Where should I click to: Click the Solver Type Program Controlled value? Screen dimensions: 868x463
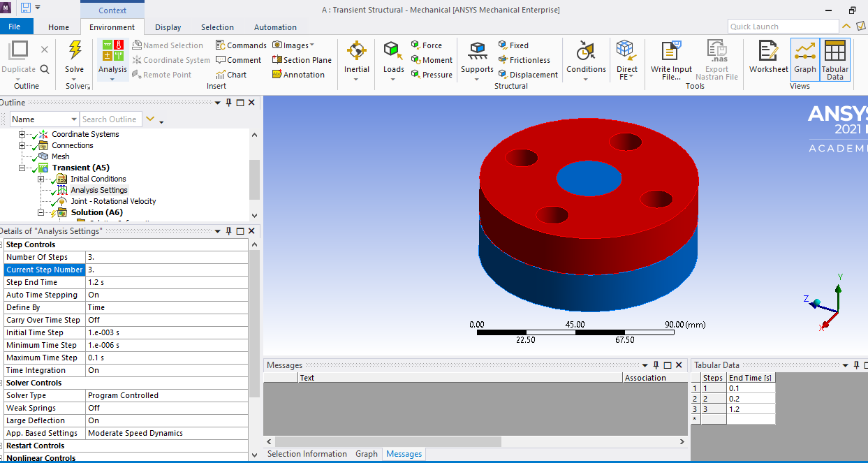pos(166,395)
